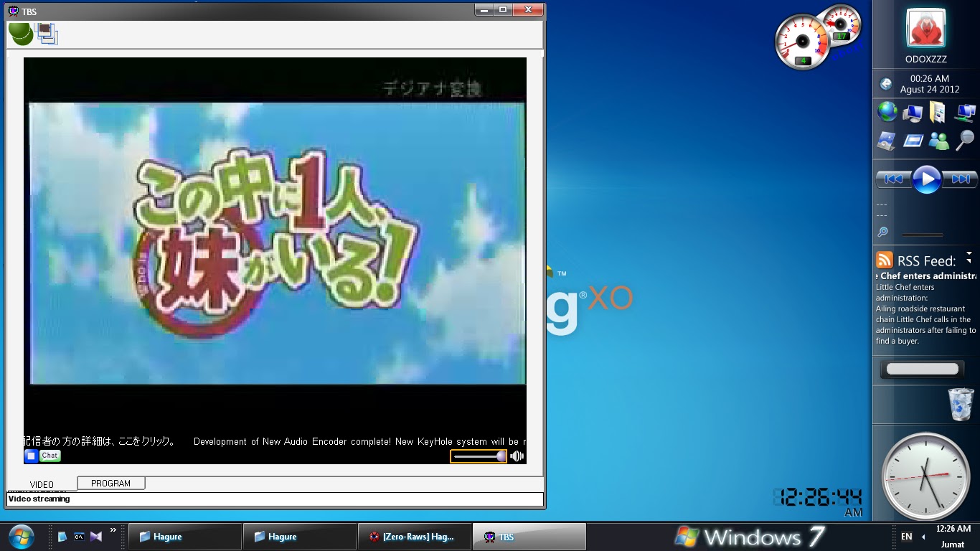Screen dimensions: 980x551
Task: Click the CPU meter speedometer gadget
Action: pos(802,42)
